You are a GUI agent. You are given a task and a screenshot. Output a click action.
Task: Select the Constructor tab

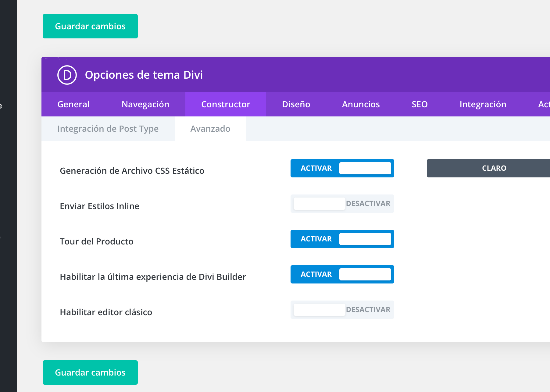[x=226, y=104]
